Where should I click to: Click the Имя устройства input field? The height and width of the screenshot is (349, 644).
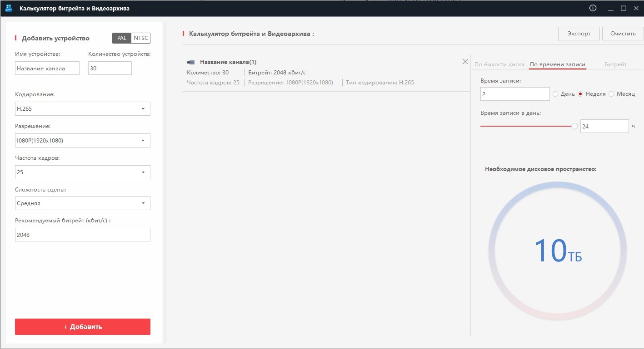coord(47,69)
